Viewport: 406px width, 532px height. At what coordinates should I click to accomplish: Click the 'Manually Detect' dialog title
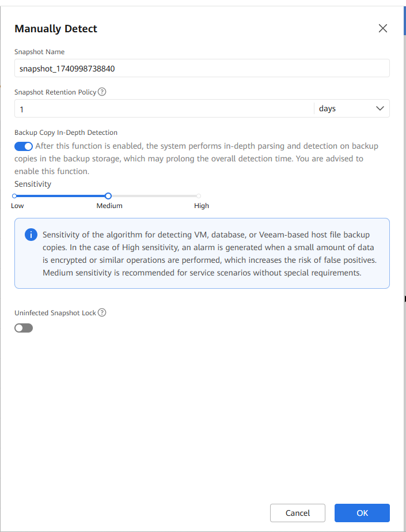point(56,29)
